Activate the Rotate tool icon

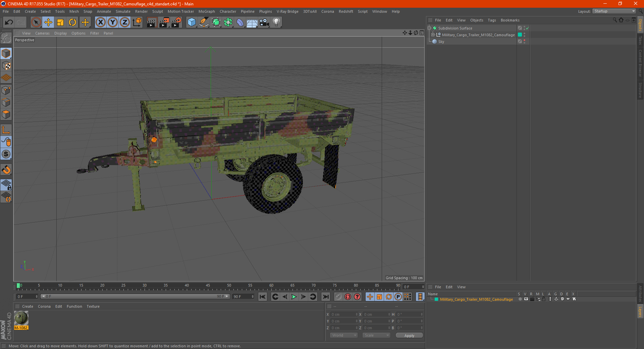pyautogui.click(x=72, y=22)
